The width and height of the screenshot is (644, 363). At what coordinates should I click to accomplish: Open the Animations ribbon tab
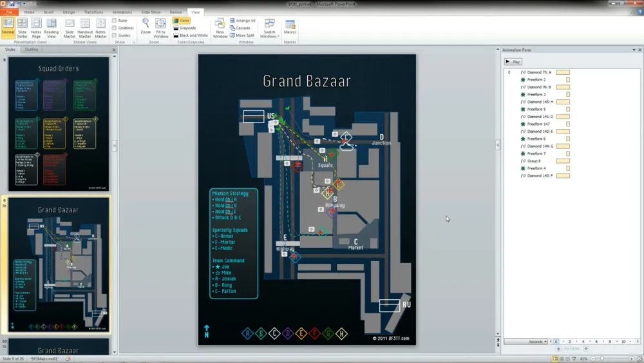pos(122,12)
